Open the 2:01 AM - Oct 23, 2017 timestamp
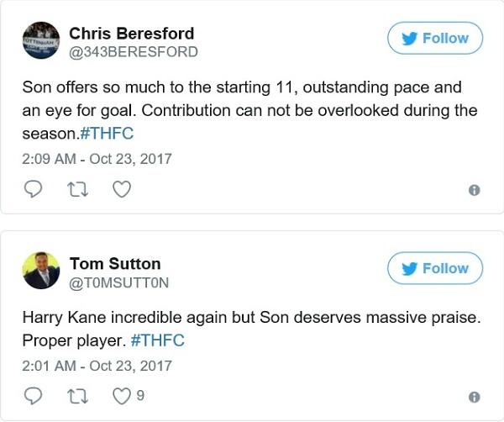 pos(97,365)
